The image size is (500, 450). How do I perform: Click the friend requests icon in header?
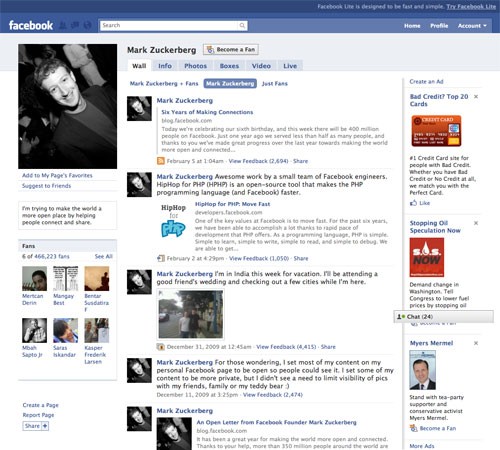pos(63,25)
